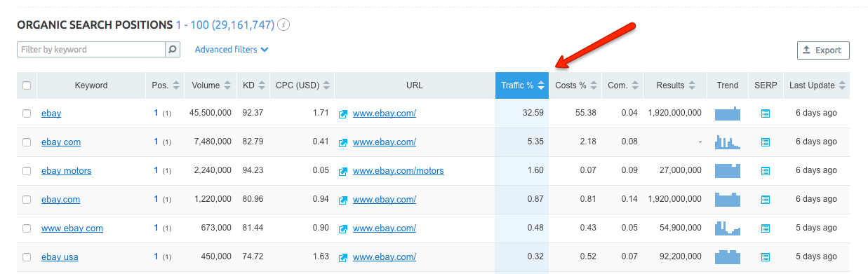This screenshot has width=868, height=274.
Task: Open external link icon for ebay com row
Action: click(x=343, y=142)
